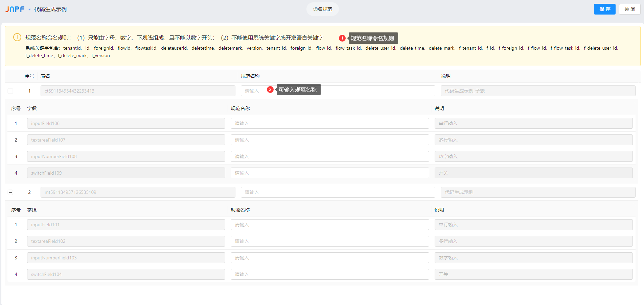Click the 关闭 button

click(x=629, y=9)
